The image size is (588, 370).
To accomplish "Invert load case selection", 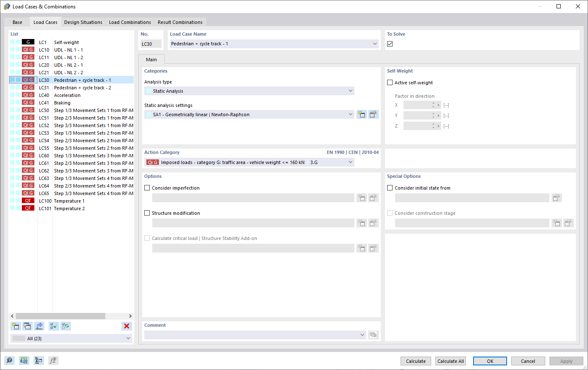I will 65,326.
